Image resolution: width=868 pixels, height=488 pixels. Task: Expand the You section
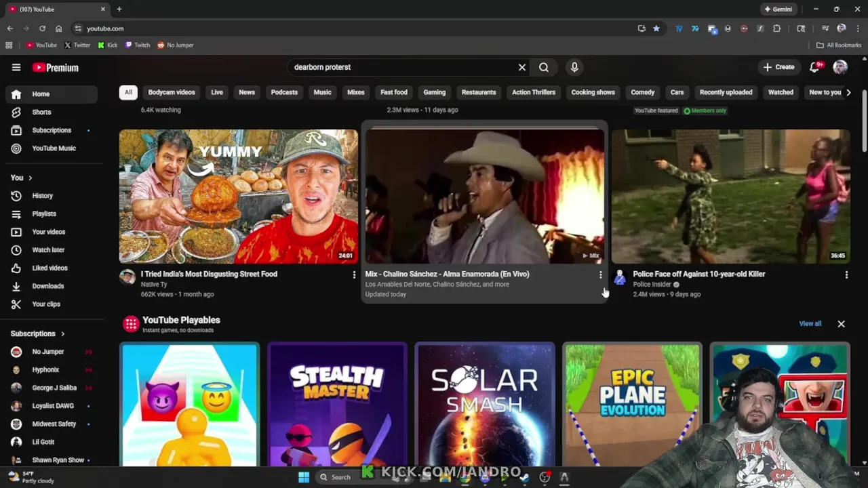[x=22, y=178]
